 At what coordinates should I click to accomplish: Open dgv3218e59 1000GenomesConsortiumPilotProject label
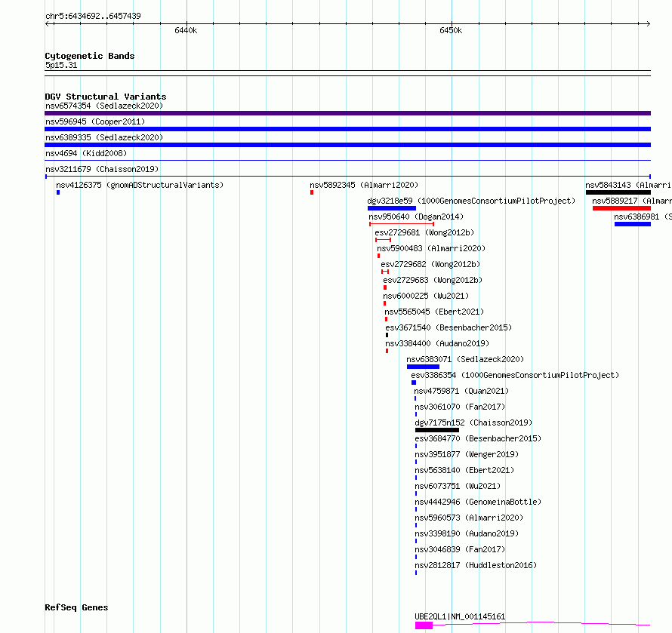pos(471,201)
